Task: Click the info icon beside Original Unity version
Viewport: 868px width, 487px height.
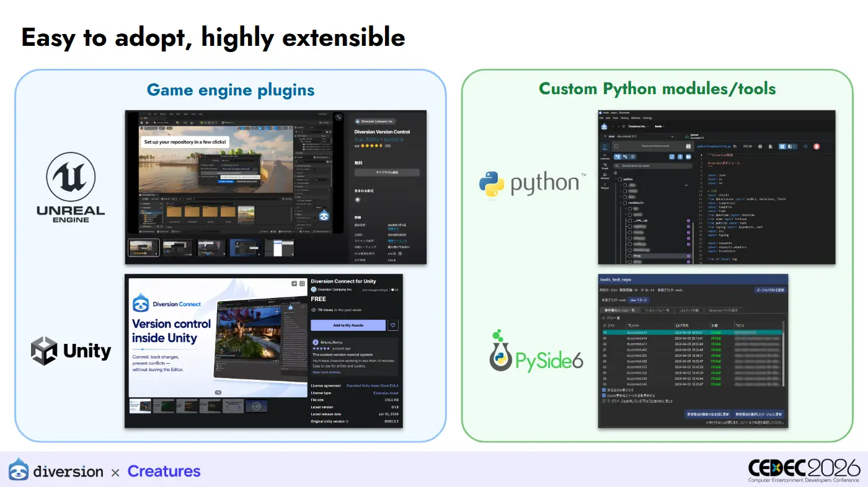Action: point(347,421)
